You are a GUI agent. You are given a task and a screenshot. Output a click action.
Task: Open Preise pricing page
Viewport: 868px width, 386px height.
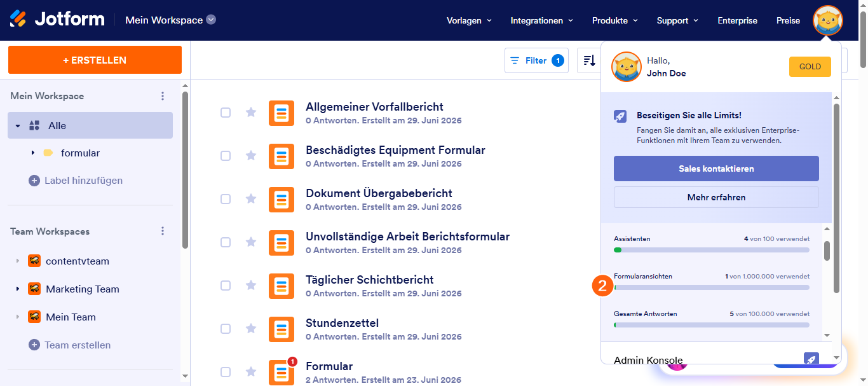coord(788,20)
